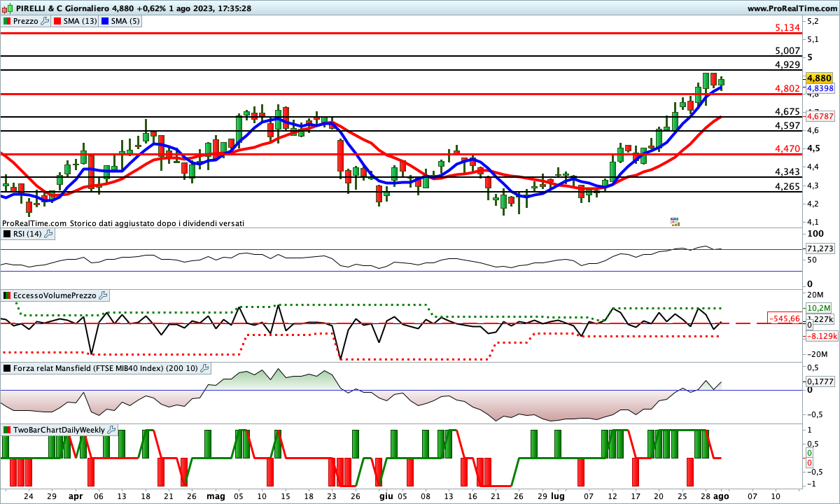840x504 pixels.
Task: Open Prezzo settings with the wrench icon
Action: pos(45,21)
